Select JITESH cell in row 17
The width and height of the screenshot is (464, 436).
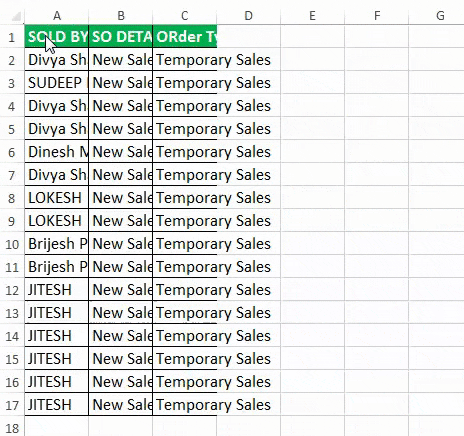[x=57, y=405]
